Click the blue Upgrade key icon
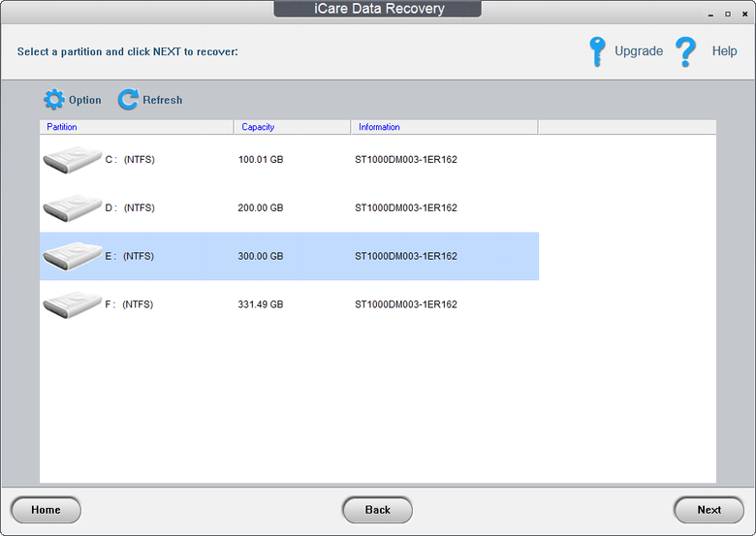Viewport: 756px width, 536px height. pos(598,51)
